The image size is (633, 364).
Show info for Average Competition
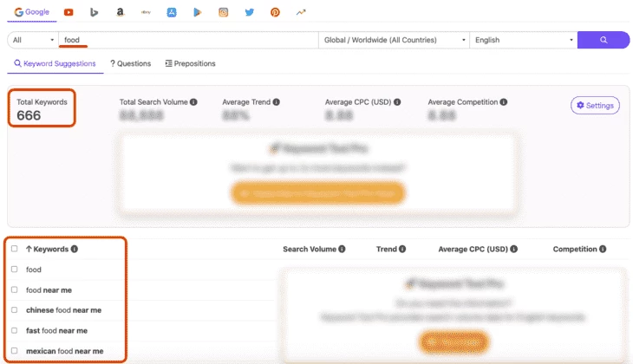pyautogui.click(x=504, y=102)
